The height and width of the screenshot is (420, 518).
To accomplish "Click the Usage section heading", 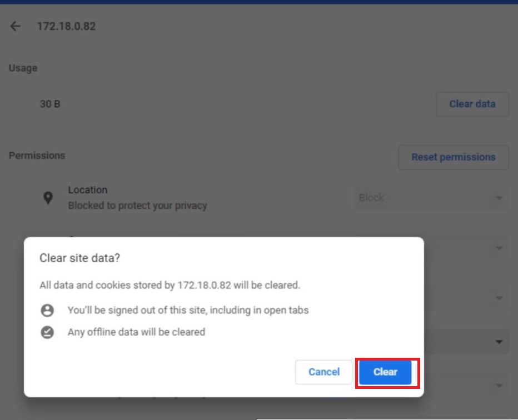I will point(23,68).
